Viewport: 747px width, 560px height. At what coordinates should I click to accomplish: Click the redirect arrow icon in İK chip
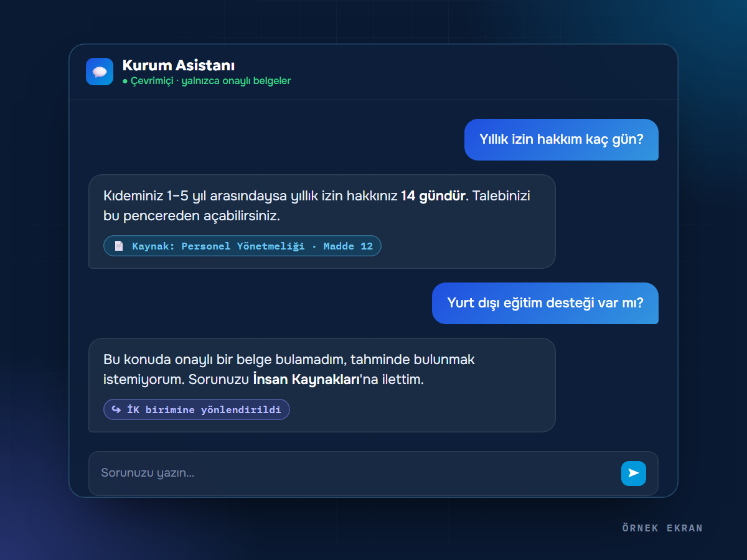pyautogui.click(x=116, y=409)
